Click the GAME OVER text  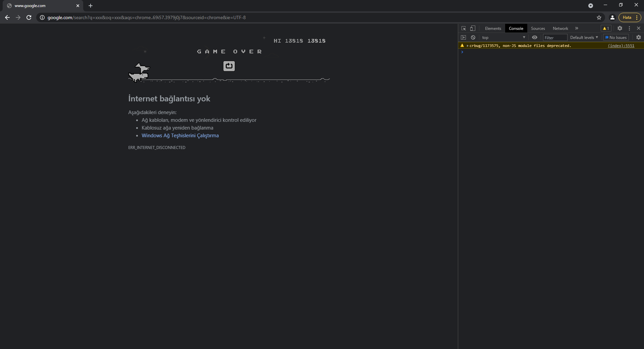pos(229,52)
